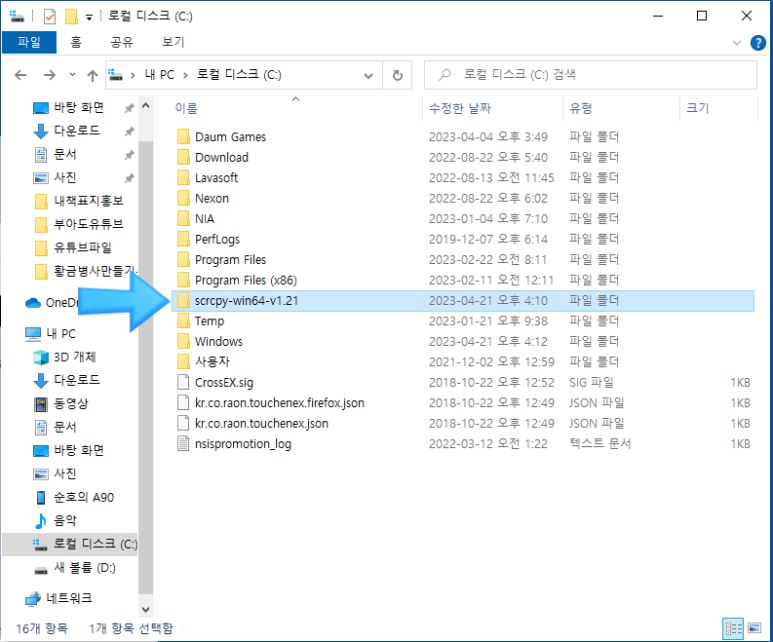Viewport: 773px width, 642px height.
Task: Sort by 크기 column header
Action: coord(698,108)
